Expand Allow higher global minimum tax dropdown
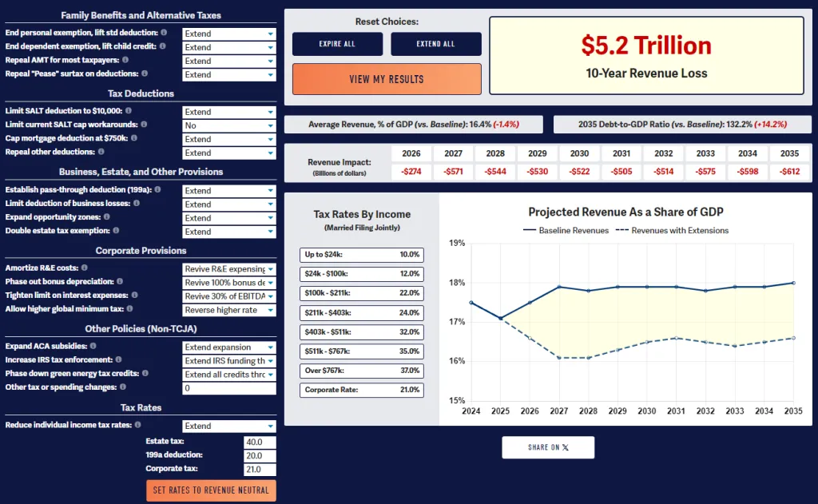The width and height of the screenshot is (818, 504). [229, 310]
